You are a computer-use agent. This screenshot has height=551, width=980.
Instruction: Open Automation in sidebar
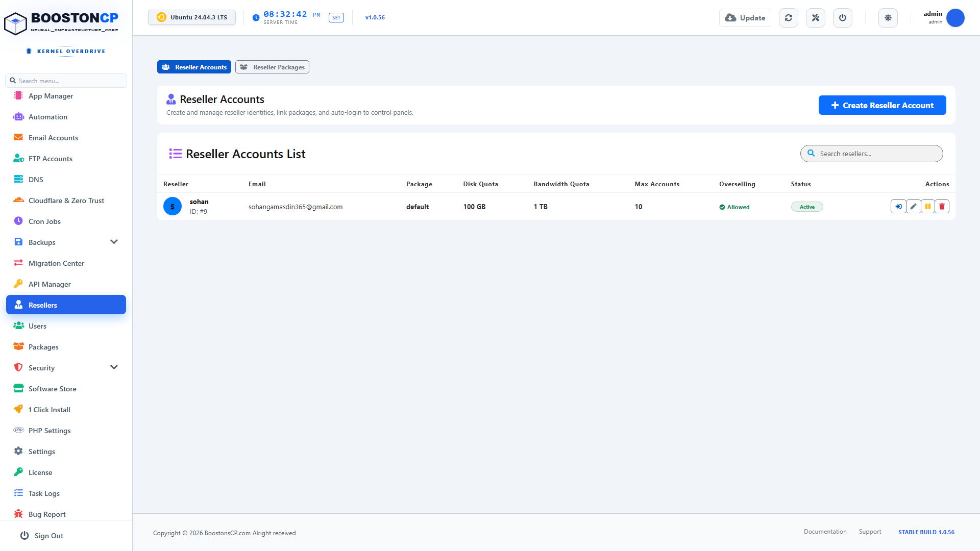pos(66,117)
